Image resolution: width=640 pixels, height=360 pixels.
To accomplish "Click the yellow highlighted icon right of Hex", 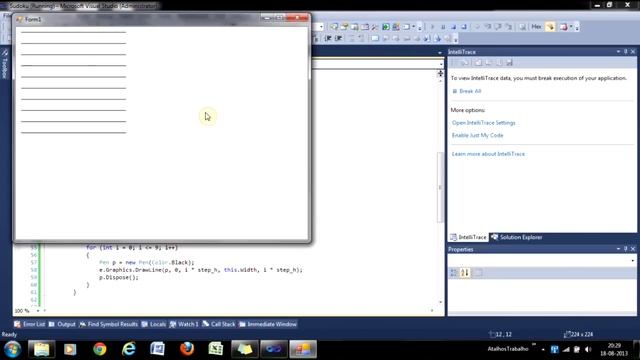I will tap(551, 27).
